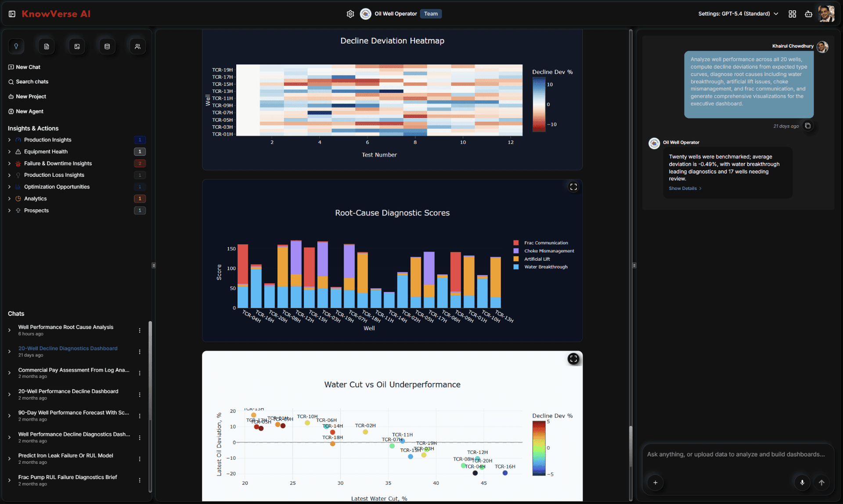
Task: Click the left panel resize handle
Action: click(x=154, y=265)
